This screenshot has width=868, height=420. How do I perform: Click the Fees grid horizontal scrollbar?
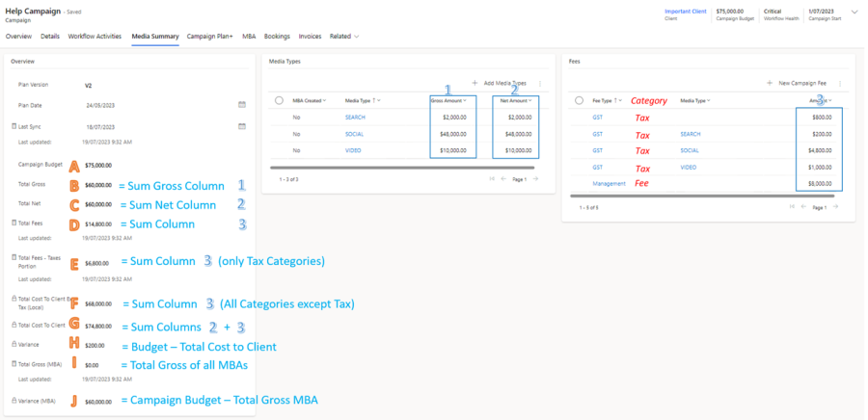click(704, 196)
